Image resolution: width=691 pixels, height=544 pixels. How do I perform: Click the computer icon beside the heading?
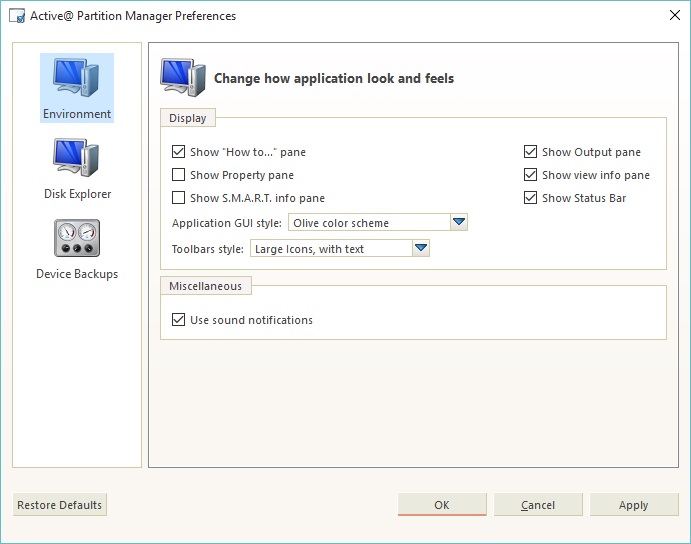183,78
